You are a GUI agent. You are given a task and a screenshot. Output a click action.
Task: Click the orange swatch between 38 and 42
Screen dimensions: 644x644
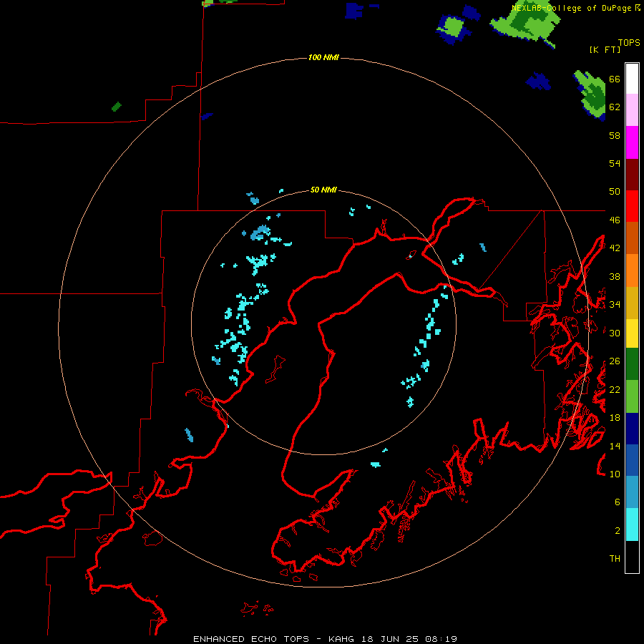pos(632,270)
